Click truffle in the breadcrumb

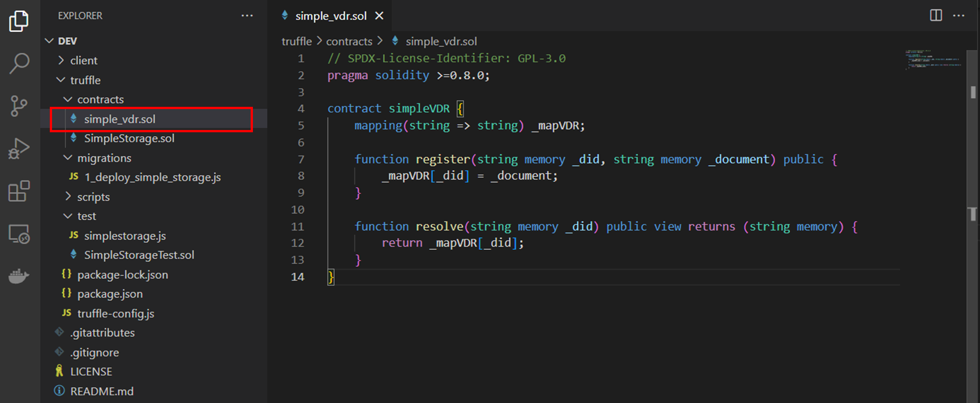[296, 41]
